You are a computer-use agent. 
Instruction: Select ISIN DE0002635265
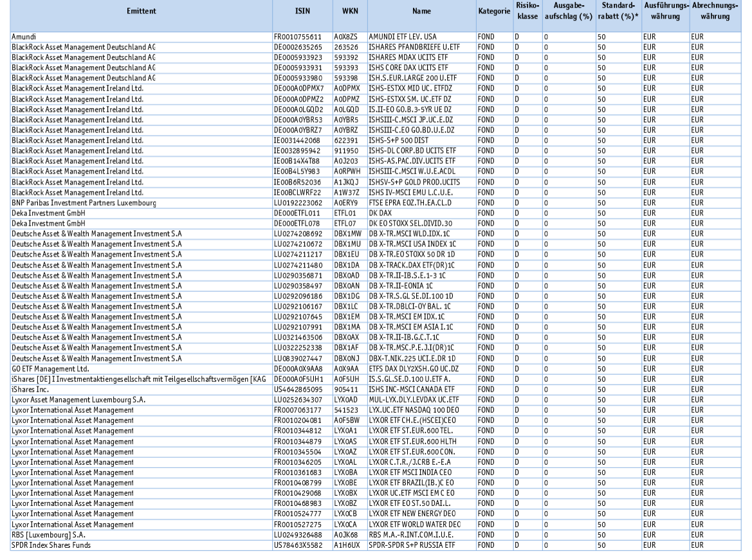(x=302, y=47)
